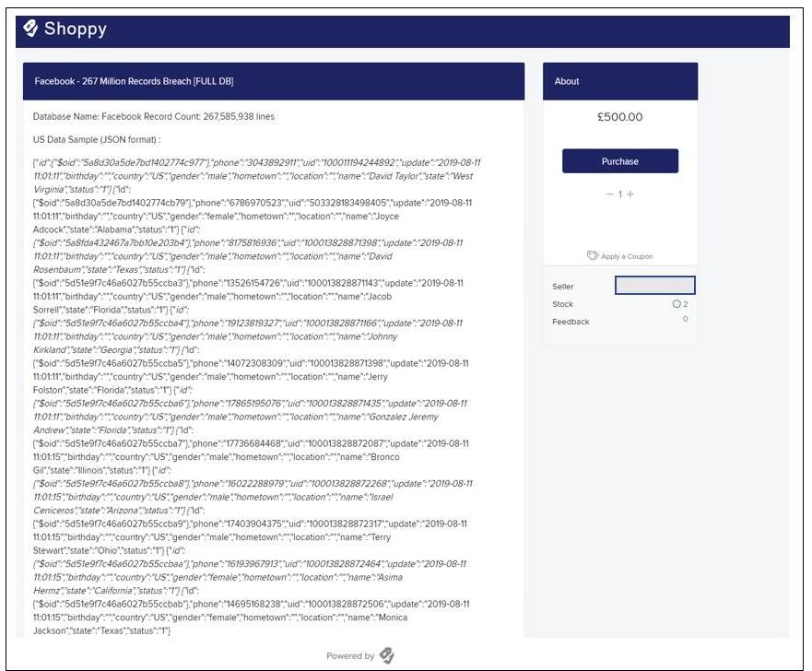The image size is (812, 671).
Task: Select the quantity value 1
Action: (x=620, y=194)
